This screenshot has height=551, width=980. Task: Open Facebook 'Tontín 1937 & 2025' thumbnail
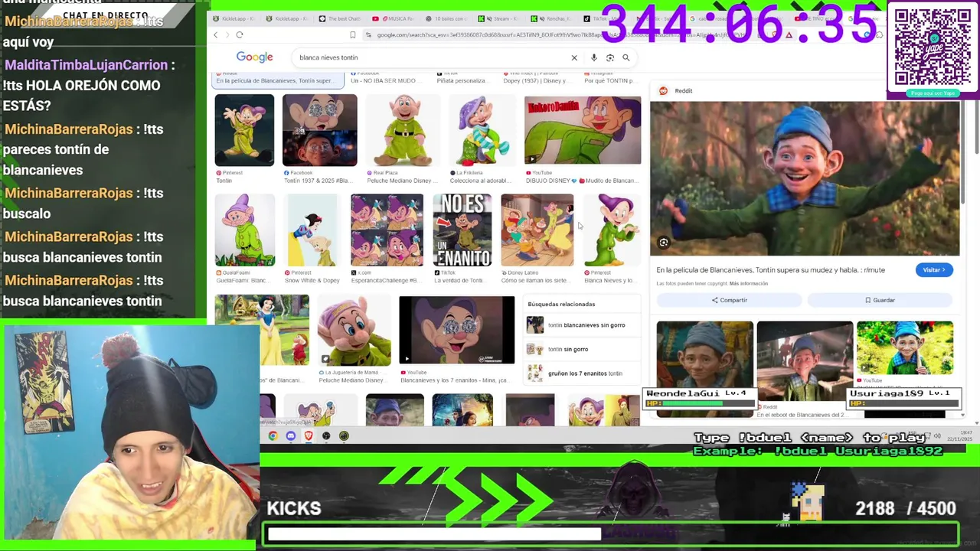(319, 130)
